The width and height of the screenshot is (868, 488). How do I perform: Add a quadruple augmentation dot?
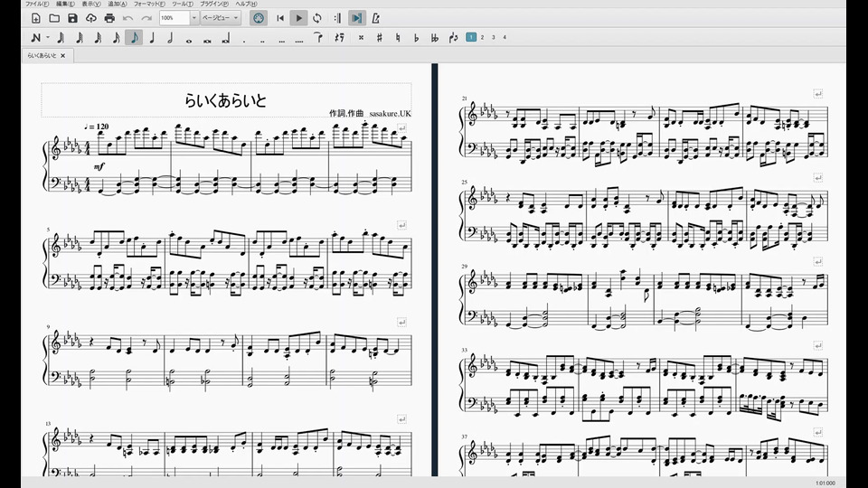pyautogui.click(x=299, y=41)
